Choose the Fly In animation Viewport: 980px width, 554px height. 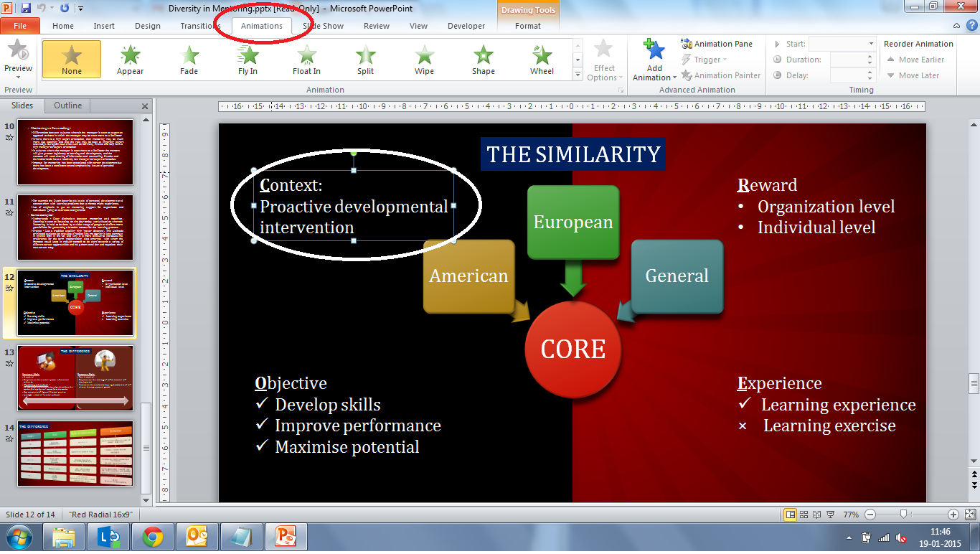[248, 59]
